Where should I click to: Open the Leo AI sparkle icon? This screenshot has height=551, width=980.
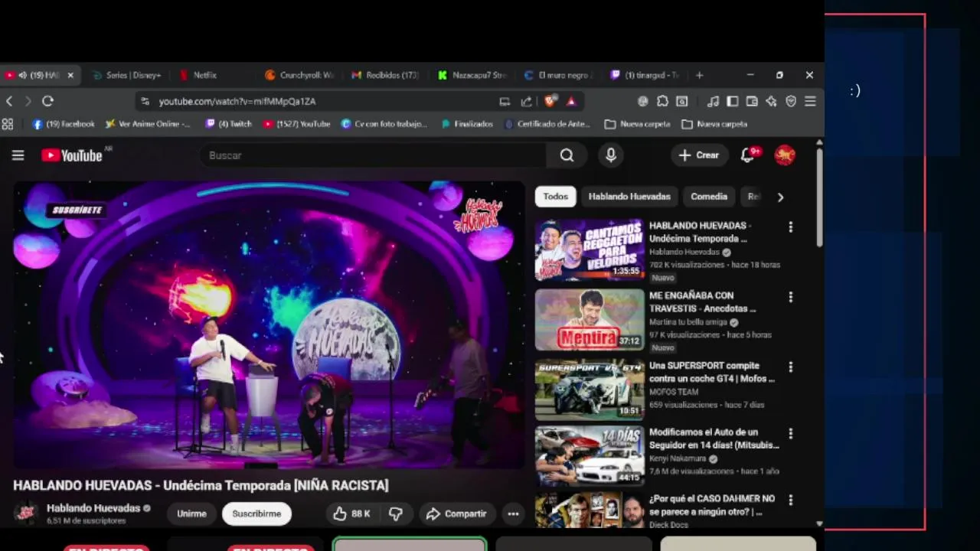pyautogui.click(x=772, y=101)
